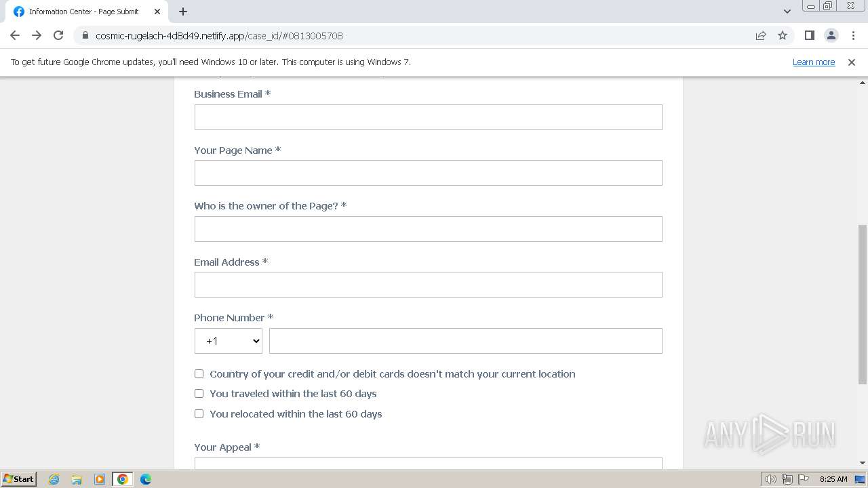Focus the page owner field
Viewport: 868px width, 488px height.
click(x=428, y=229)
